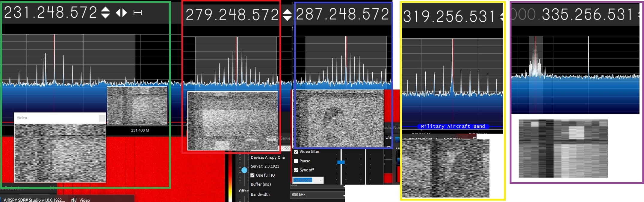Image resolution: width=644 pixels, height=202 pixels.
Task: Click the left triangle tuning arrow icon
Action: [118, 13]
